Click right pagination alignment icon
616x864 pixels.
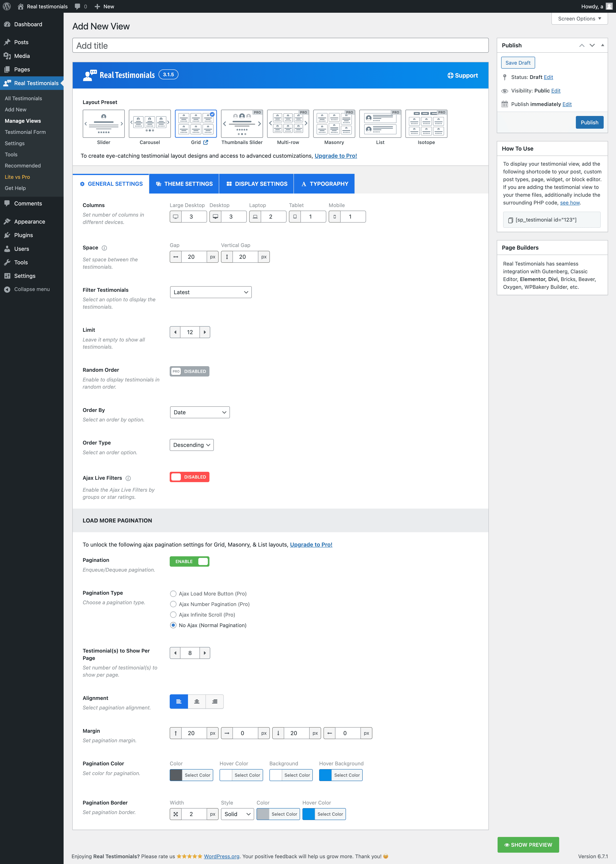tap(214, 702)
